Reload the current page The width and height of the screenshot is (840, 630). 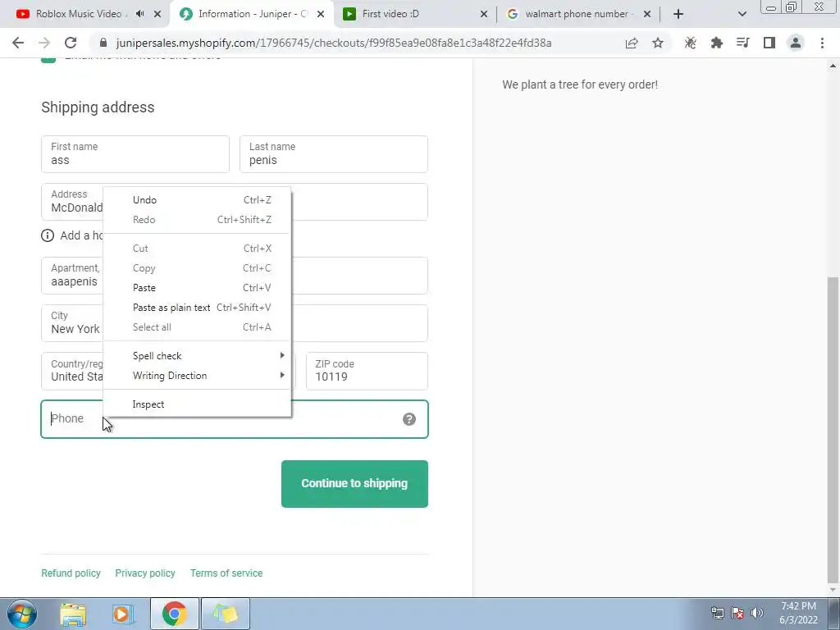coord(71,43)
